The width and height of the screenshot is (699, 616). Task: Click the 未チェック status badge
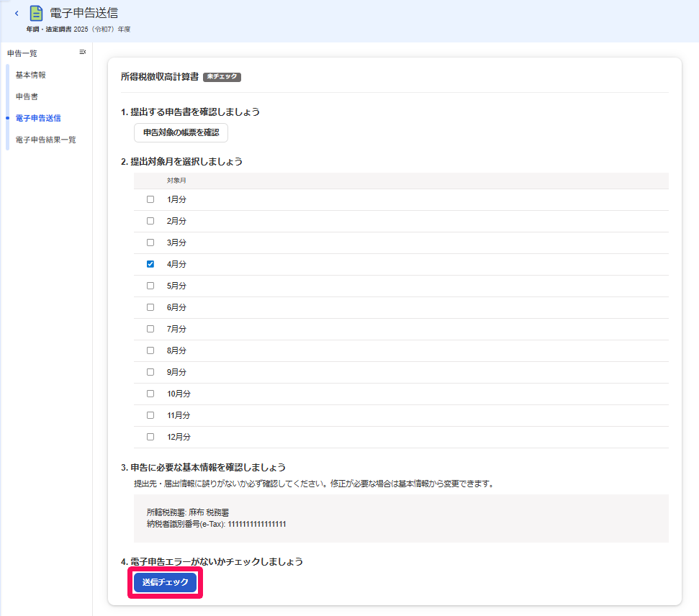(222, 77)
